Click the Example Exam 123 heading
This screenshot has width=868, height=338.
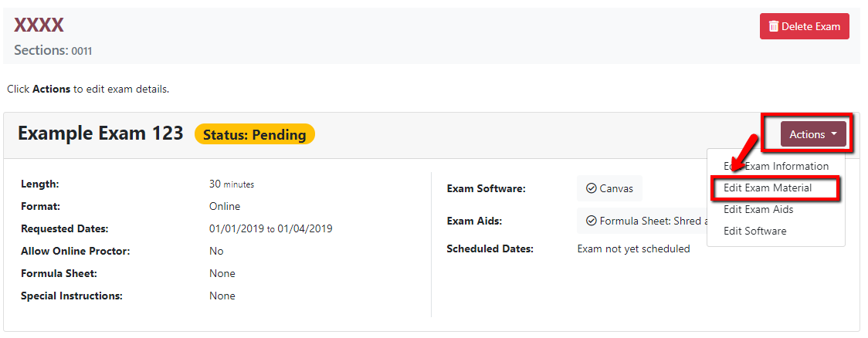[100, 134]
